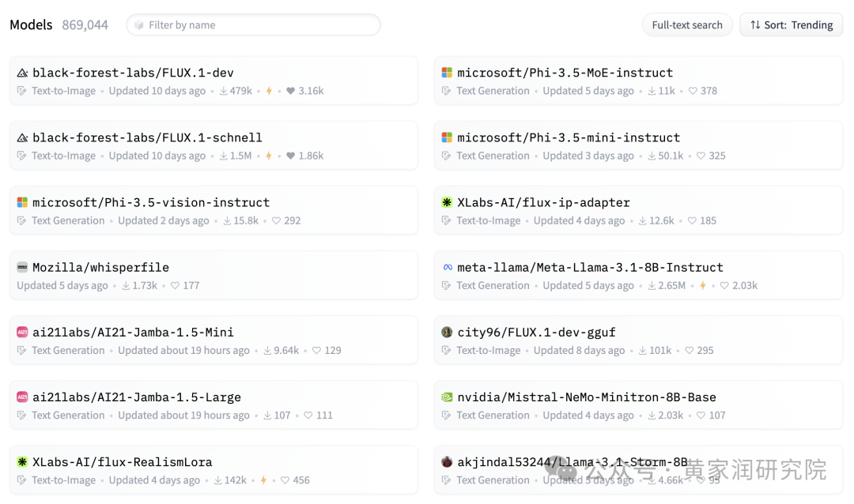Viewport: 854px width, 504px height.
Task: Click the heart icon on whisperfile card
Action: pyautogui.click(x=175, y=285)
